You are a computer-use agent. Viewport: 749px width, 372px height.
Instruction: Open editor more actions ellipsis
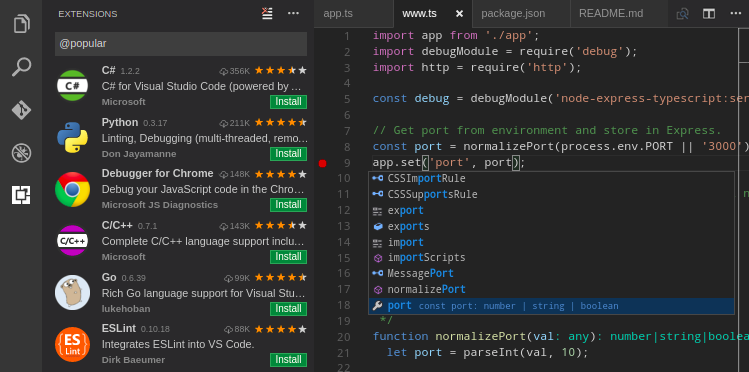coord(736,13)
